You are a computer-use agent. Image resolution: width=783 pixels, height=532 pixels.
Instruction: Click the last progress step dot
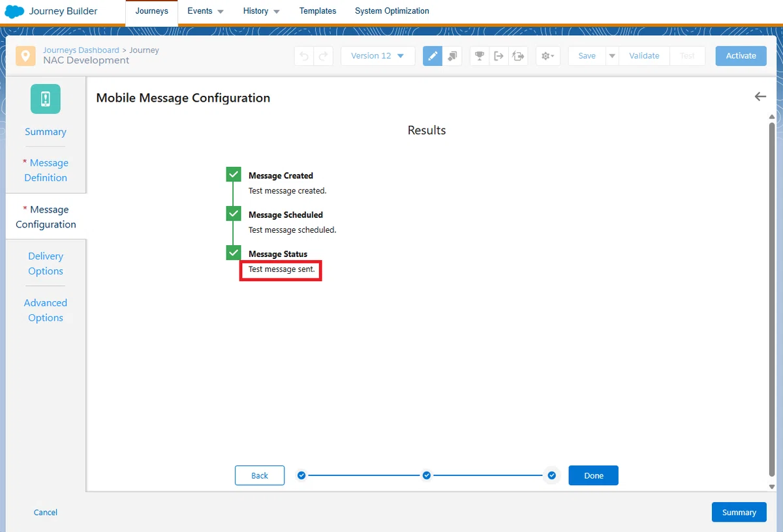(552, 475)
